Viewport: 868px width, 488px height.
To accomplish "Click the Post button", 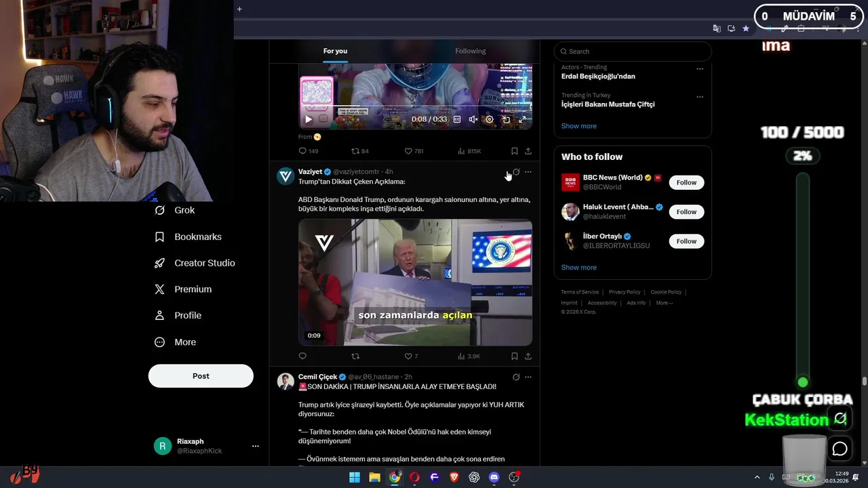I will [x=201, y=376].
